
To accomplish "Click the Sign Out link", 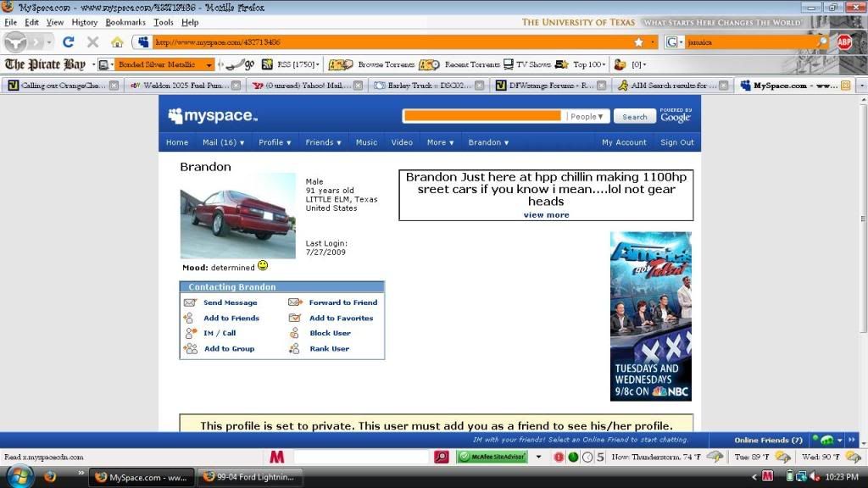I will (676, 142).
